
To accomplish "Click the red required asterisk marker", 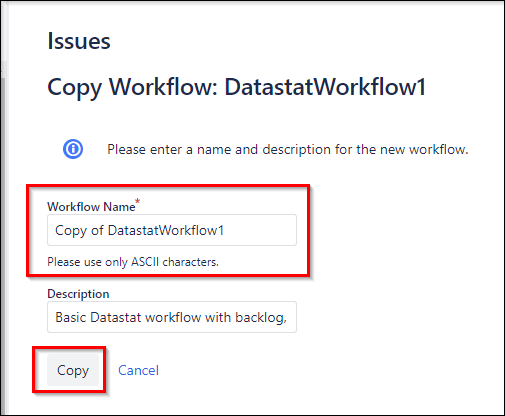I will click(137, 201).
